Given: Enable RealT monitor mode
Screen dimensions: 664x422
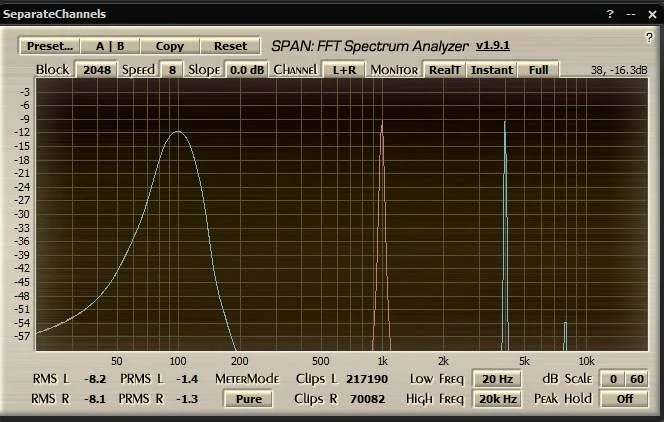Looking at the screenshot, I should point(443,70).
